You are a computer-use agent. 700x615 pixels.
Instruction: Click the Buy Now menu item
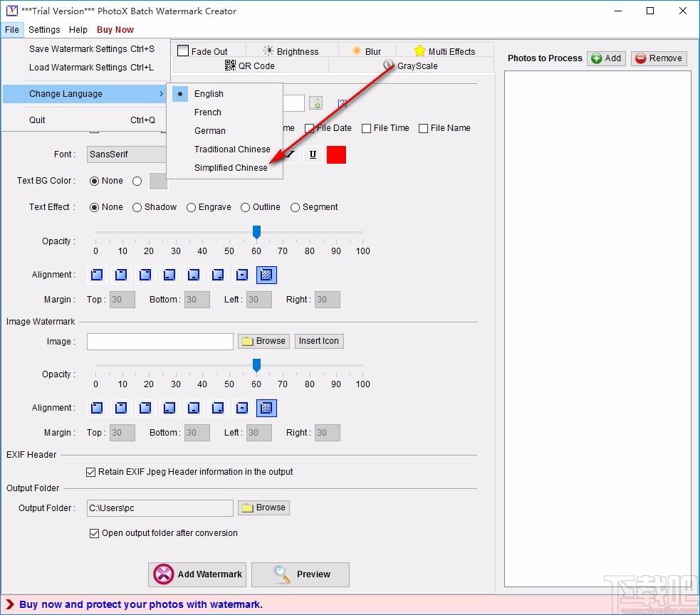click(115, 30)
